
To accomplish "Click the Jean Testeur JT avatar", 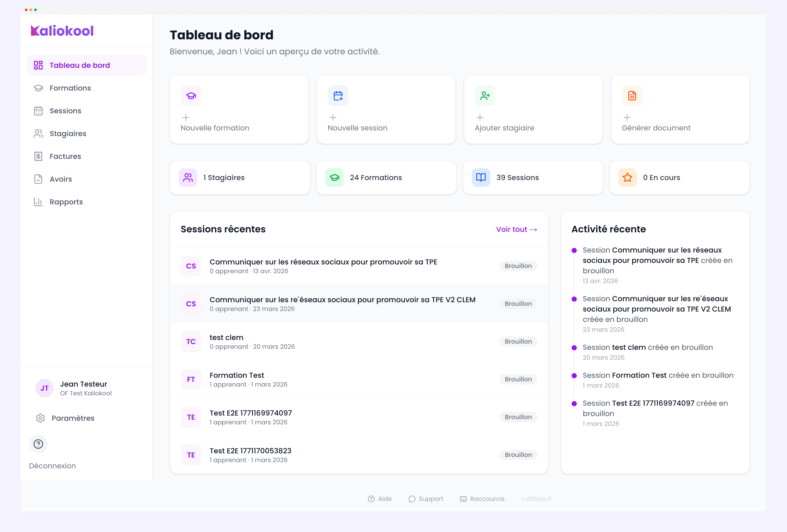I will (x=44, y=388).
